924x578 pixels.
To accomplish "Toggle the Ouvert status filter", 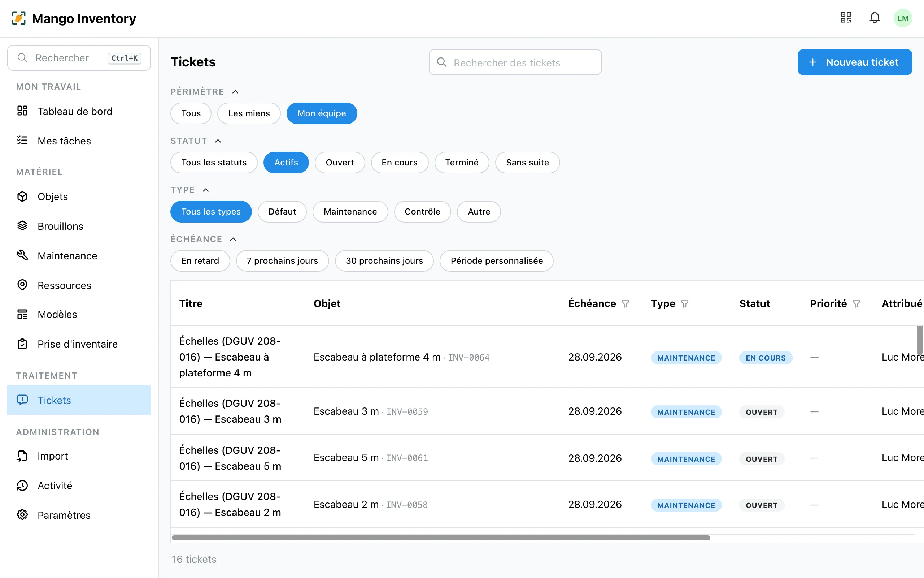I will pyautogui.click(x=340, y=163).
